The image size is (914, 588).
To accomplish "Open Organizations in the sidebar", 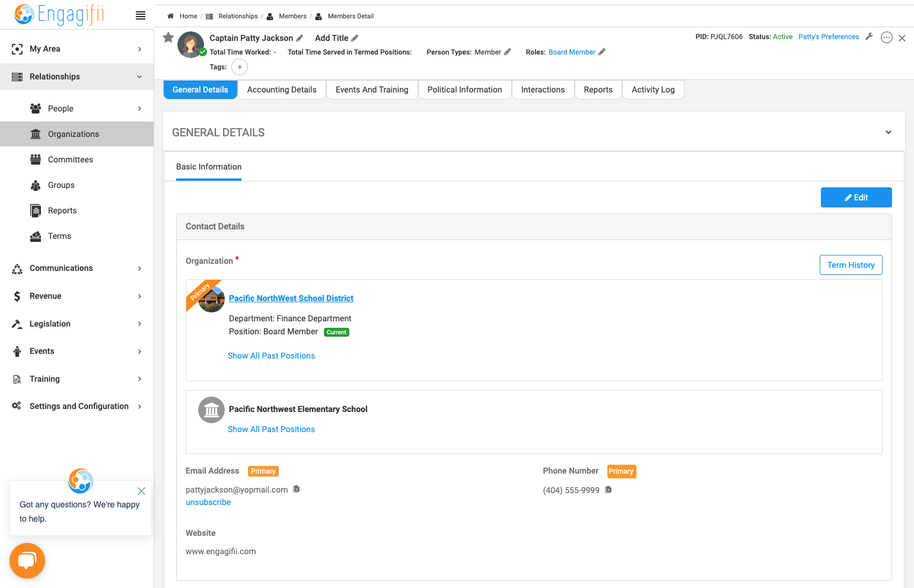I will [x=77, y=134].
